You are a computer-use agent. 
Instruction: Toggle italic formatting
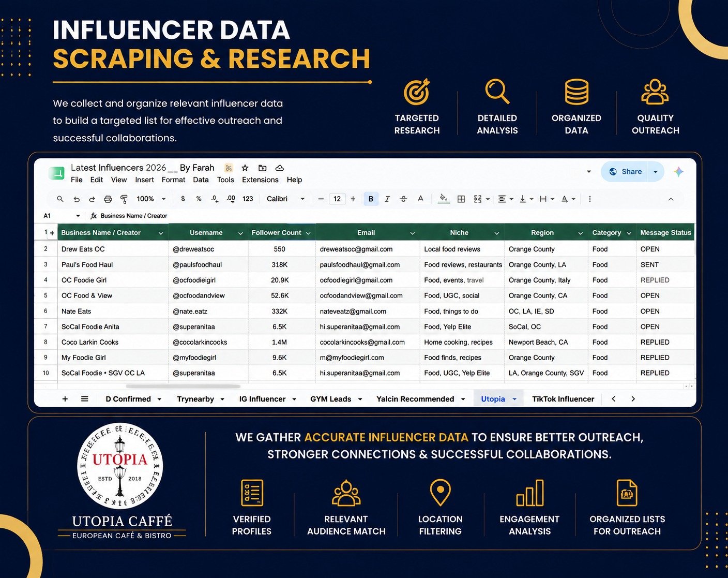pyautogui.click(x=387, y=199)
